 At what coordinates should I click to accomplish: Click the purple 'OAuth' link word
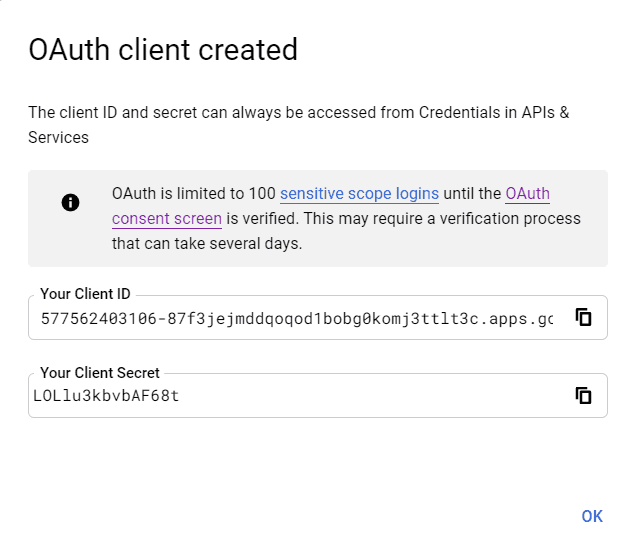(527, 194)
